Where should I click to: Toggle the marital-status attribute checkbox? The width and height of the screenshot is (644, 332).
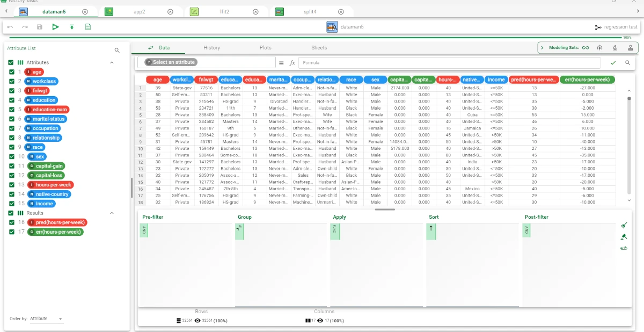[11, 119]
